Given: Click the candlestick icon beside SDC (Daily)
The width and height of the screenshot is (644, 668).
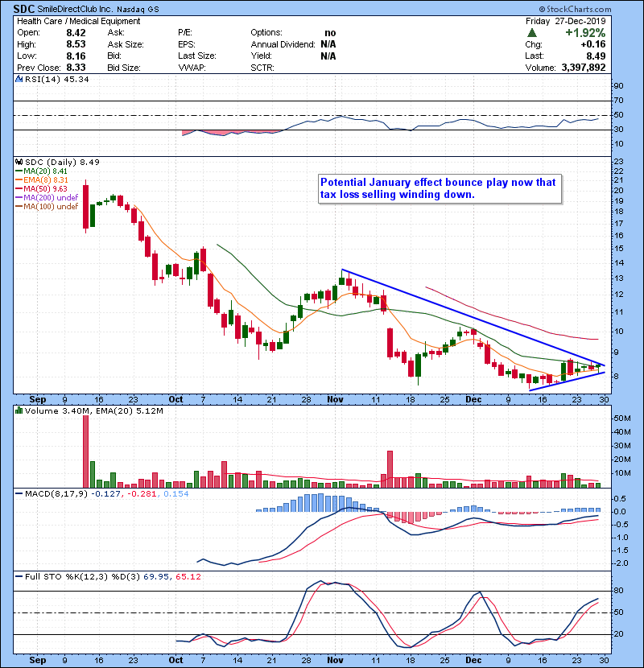Looking at the screenshot, I should [x=19, y=162].
